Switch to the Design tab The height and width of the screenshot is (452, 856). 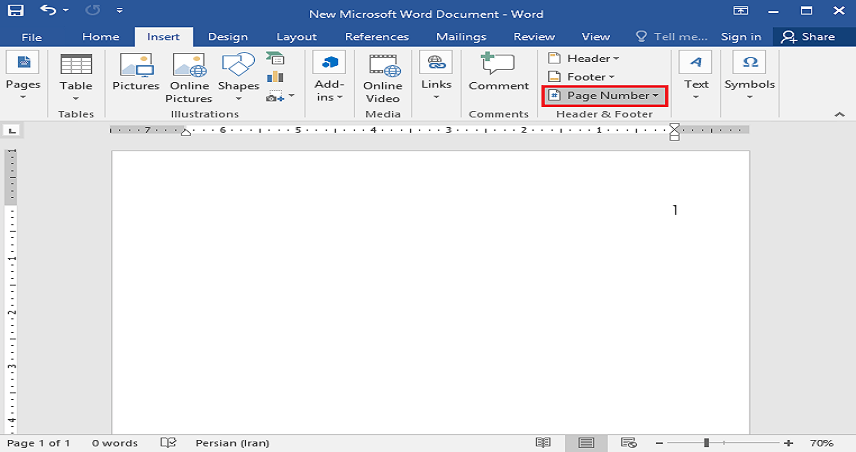tap(228, 37)
